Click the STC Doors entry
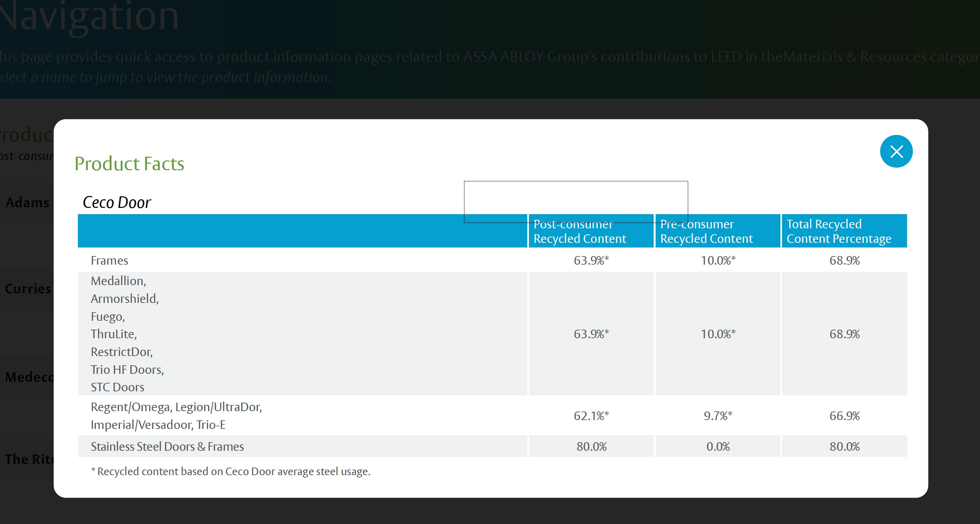Screen dimensions: 980x524 [x=117, y=387]
